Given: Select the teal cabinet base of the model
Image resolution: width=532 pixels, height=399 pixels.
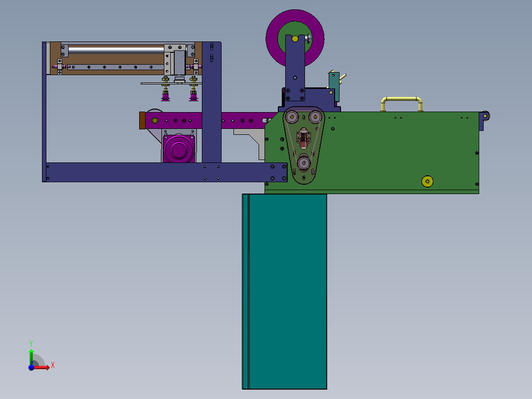Looking at the screenshot, I should pyautogui.click(x=284, y=291).
